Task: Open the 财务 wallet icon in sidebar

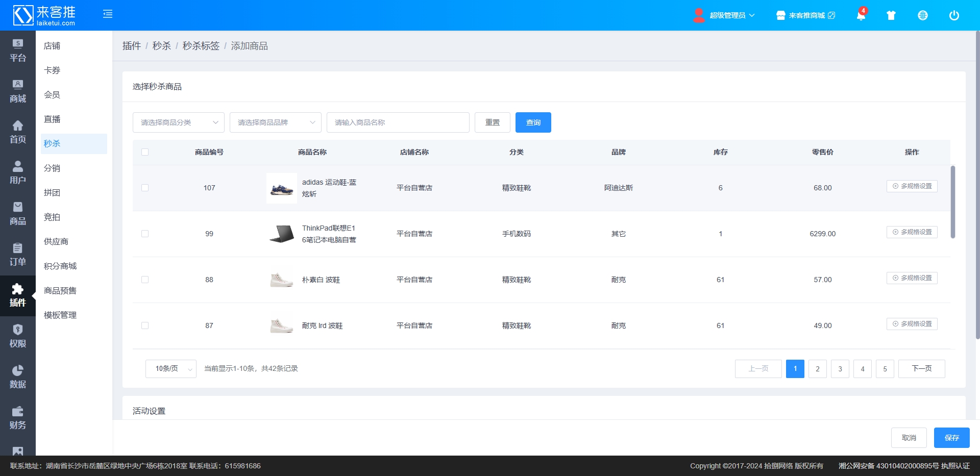Action: pyautogui.click(x=17, y=417)
